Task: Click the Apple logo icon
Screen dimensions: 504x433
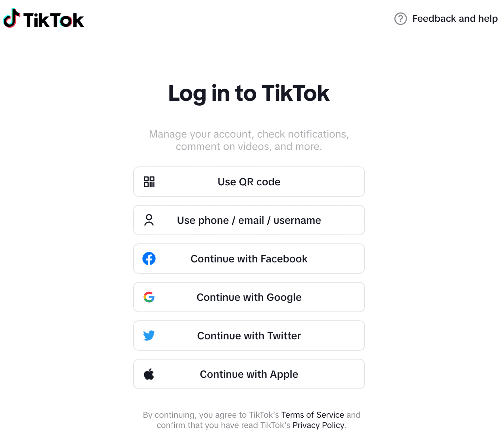Action: click(150, 374)
